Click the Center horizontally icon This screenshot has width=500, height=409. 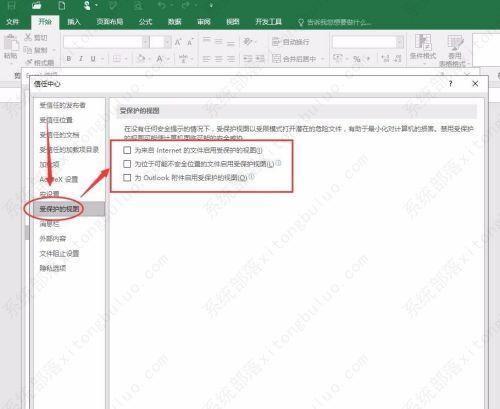[x=219, y=59]
